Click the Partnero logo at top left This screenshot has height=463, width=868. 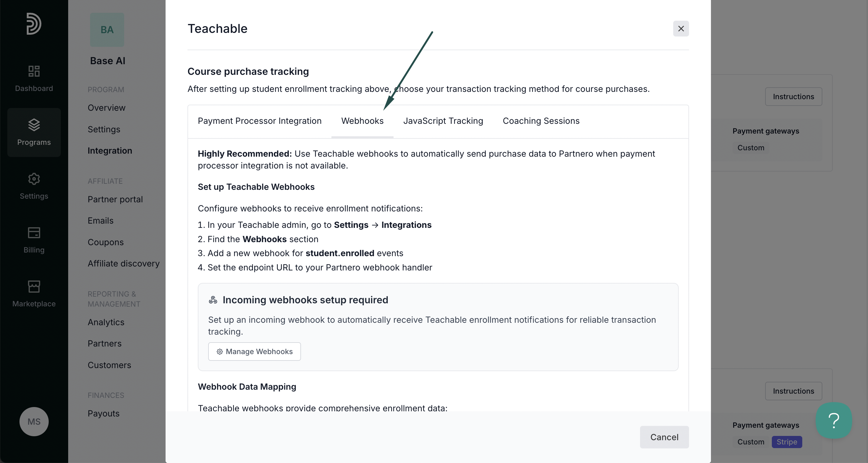point(34,23)
